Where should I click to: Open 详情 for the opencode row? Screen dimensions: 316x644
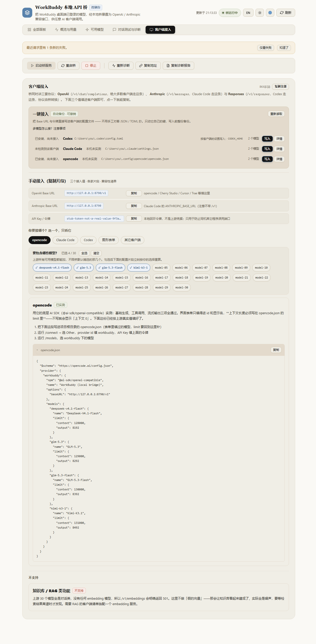279,159
